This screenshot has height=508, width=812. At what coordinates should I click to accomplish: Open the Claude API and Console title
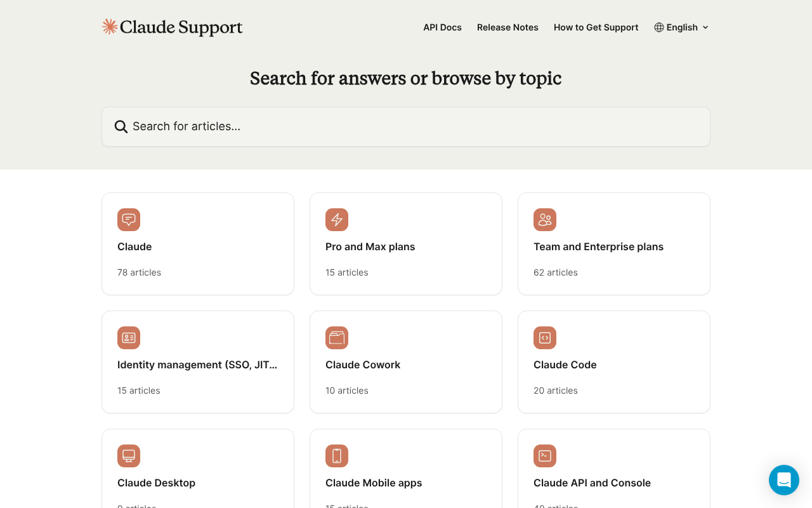pyautogui.click(x=593, y=483)
